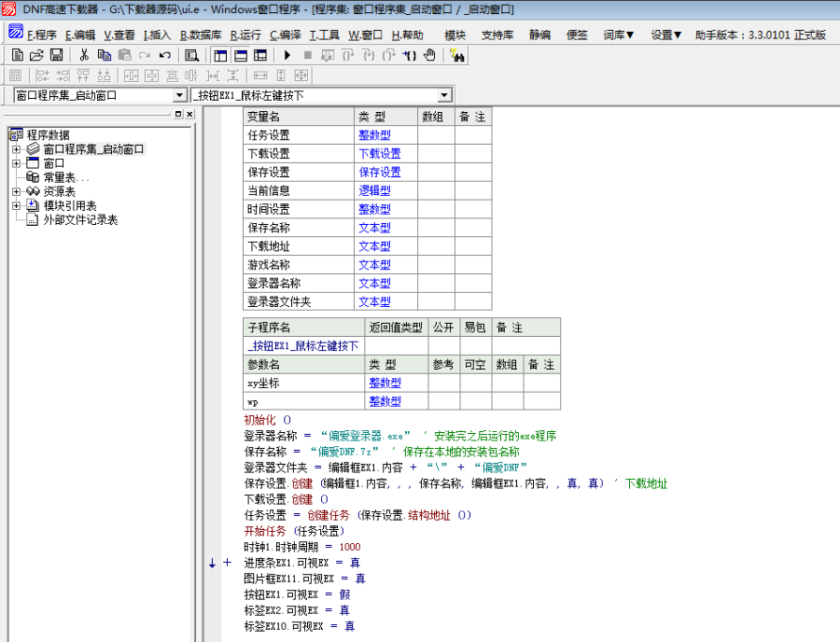Open the E.编辑 menu
840x642 pixels.
80,35
